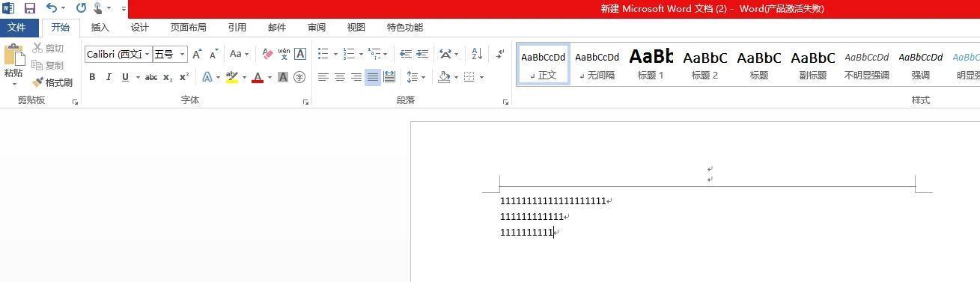Open the 引用 (References) tab
This screenshot has width=980, height=282.
[237, 28]
